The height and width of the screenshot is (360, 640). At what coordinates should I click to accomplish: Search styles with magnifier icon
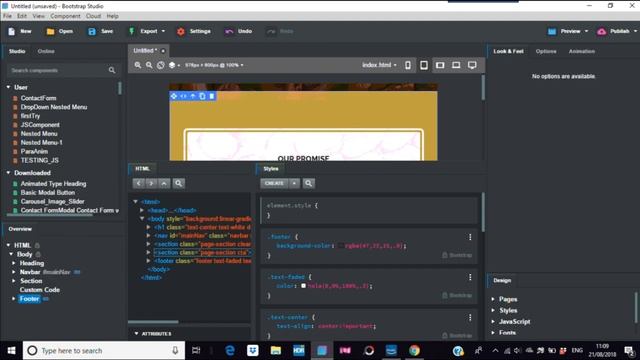point(309,183)
